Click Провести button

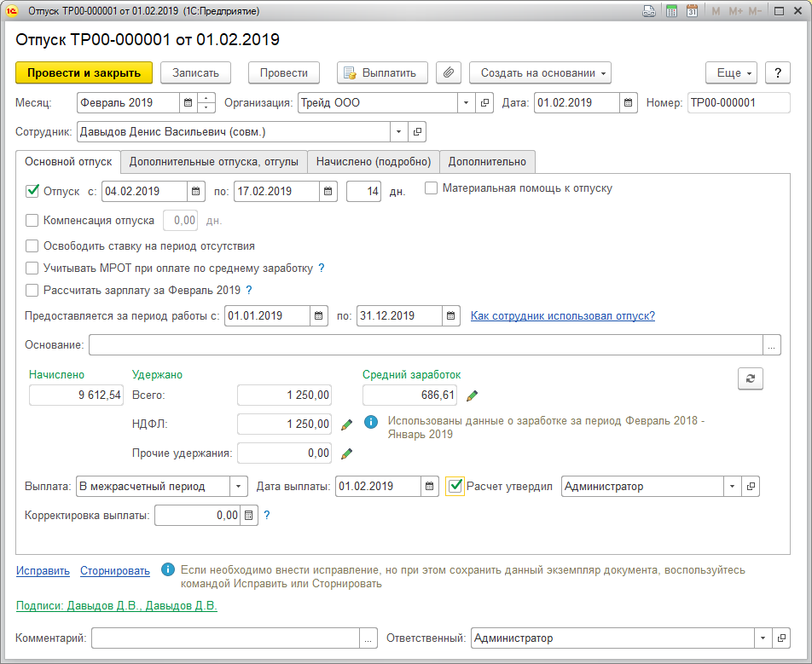(x=284, y=73)
